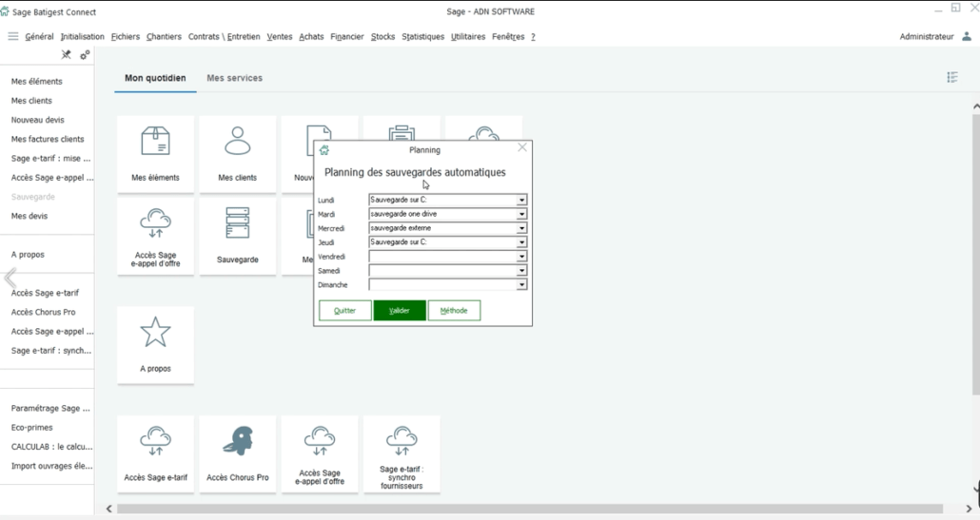This screenshot has width=980, height=520.
Task: Click the Quitter button
Action: click(345, 310)
